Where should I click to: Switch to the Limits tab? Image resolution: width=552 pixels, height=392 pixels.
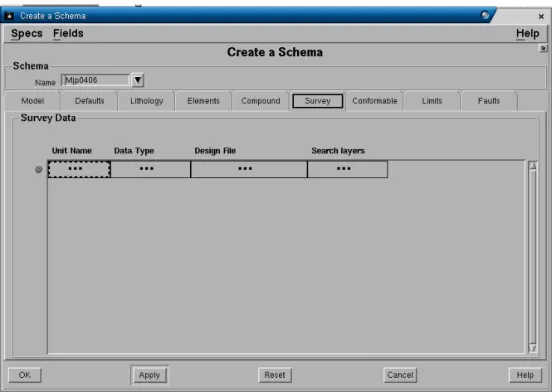(x=432, y=101)
